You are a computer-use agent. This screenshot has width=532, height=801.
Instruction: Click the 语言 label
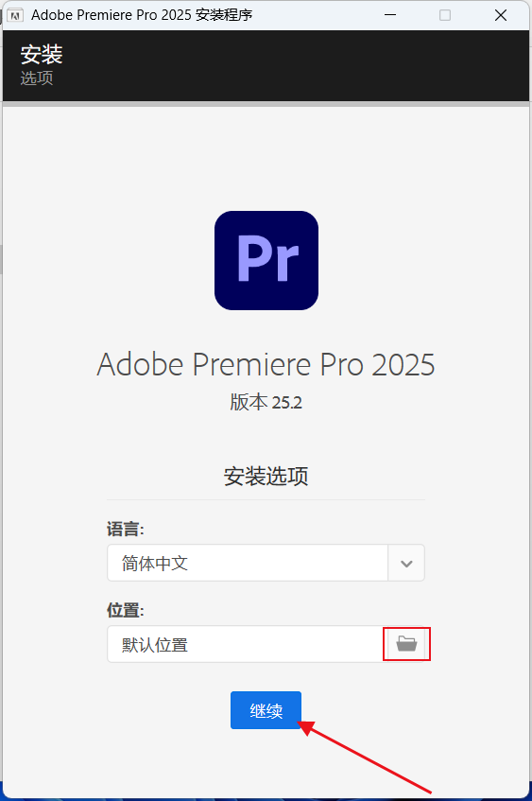point(126,529)
